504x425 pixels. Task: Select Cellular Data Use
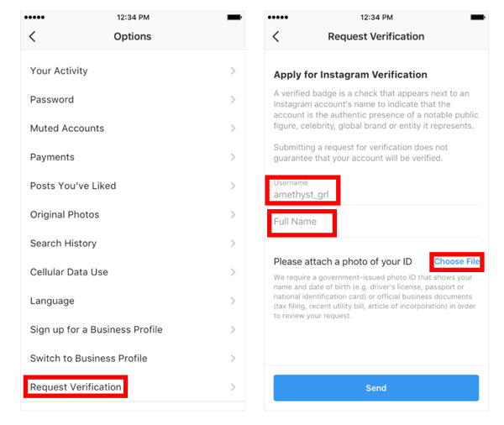[x=133, y=272]
